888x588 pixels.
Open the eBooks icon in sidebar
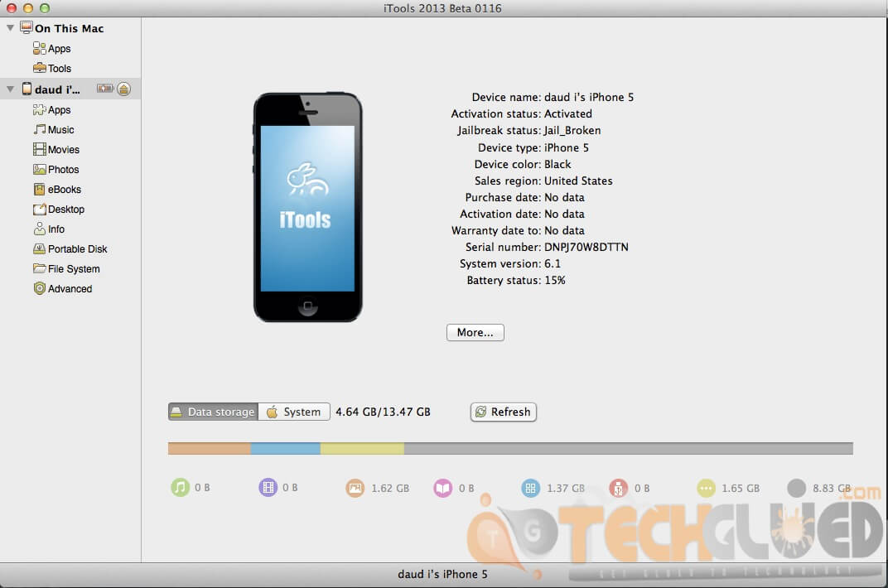coord(39,189)
